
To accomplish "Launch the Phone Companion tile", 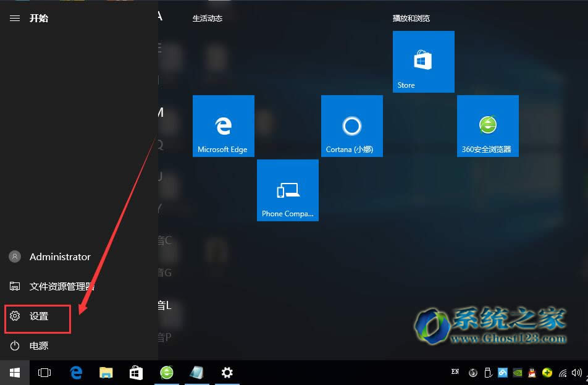I will (287, 190).
